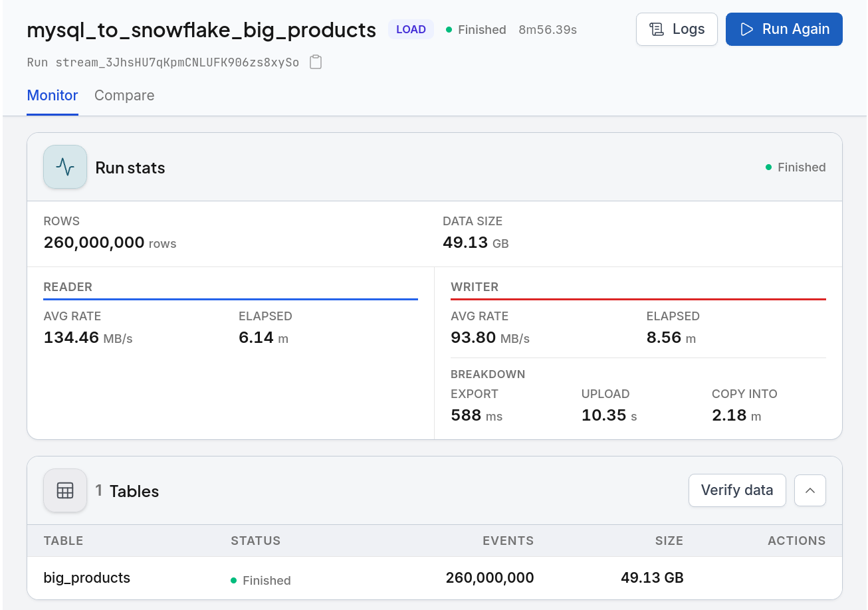
Task: Click the reader elapsed 6.14 m value
Action: (264, 338)
